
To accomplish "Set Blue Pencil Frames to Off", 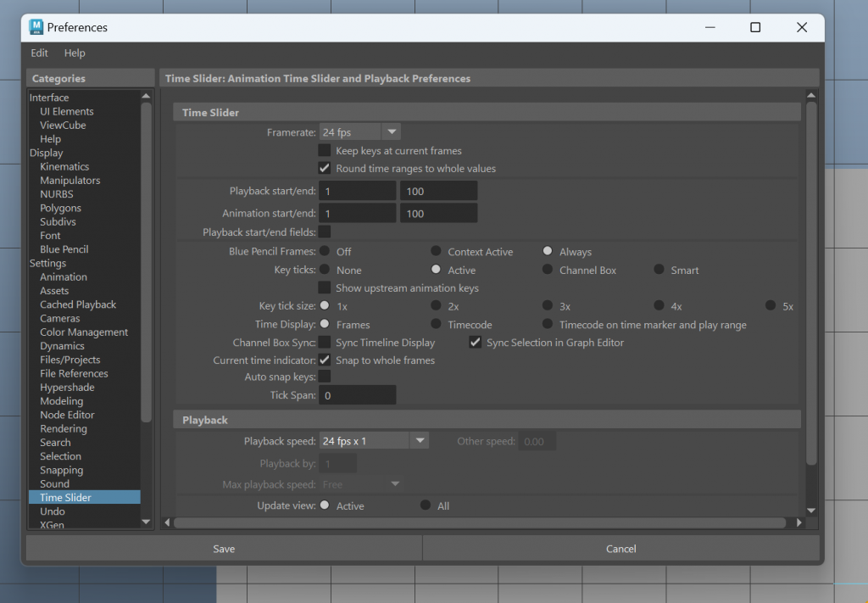I will tap(325, 251).
